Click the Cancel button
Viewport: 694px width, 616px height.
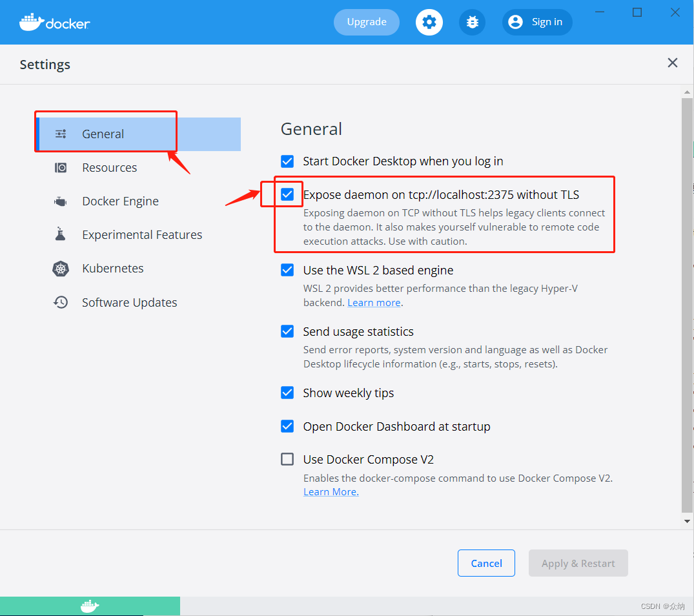pos(486,562)
